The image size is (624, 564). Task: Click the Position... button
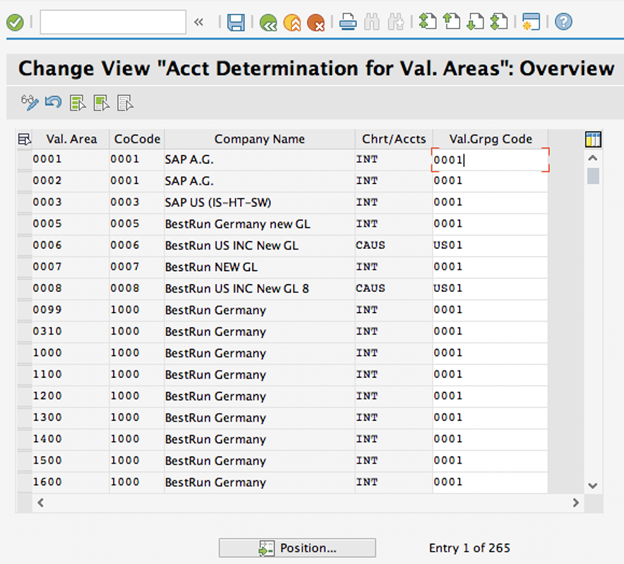[297, 548]
